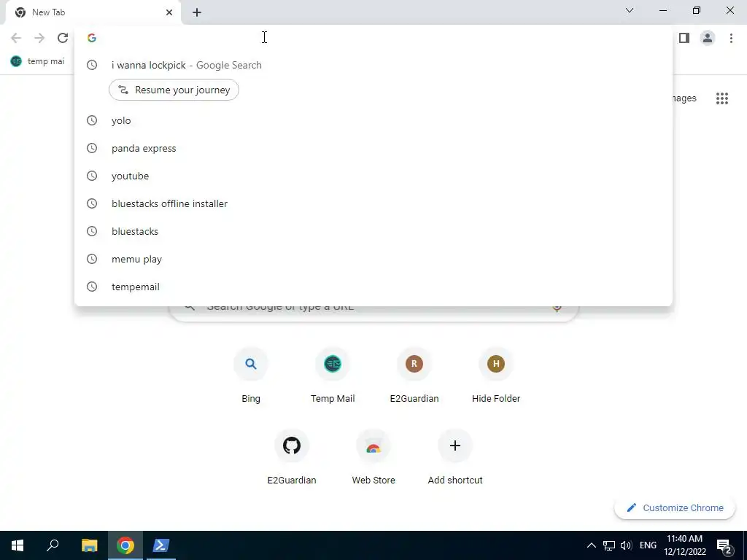747x560 pixels.
Task: Open the Web Store shortcut
Action: point(373,458)
